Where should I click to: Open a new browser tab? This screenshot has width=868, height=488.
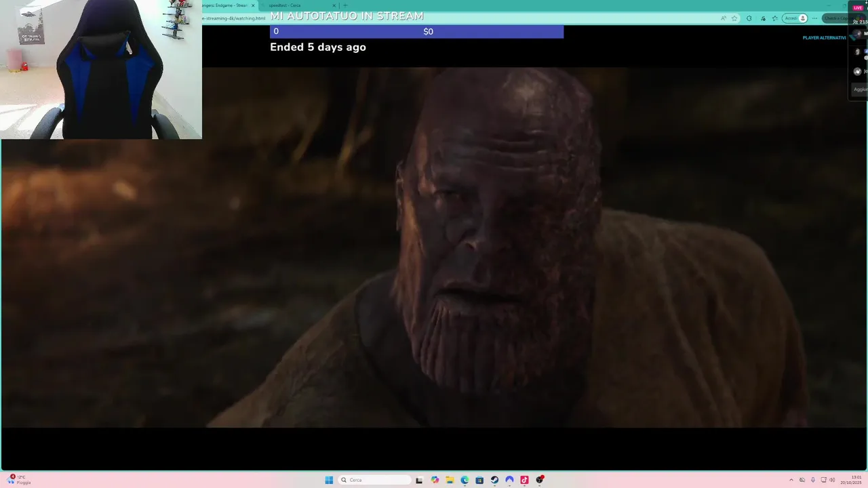coord(344,5)
